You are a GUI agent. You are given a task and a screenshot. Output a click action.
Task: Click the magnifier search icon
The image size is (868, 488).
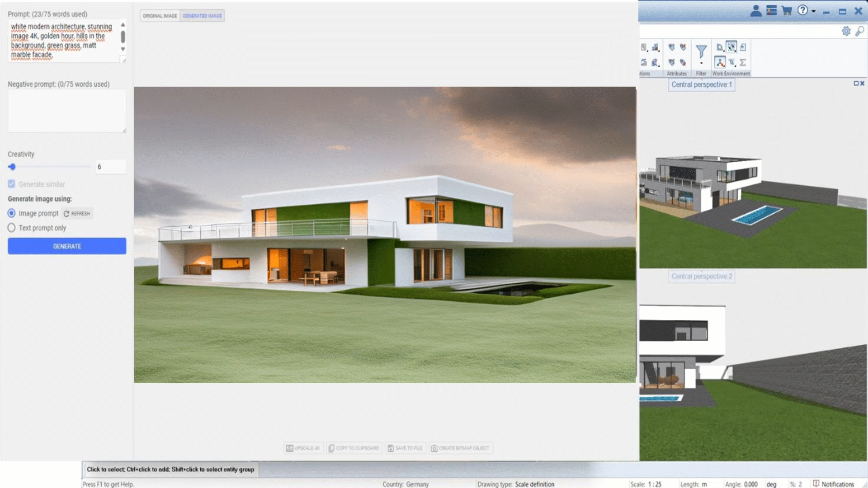(x=859, y=31)
